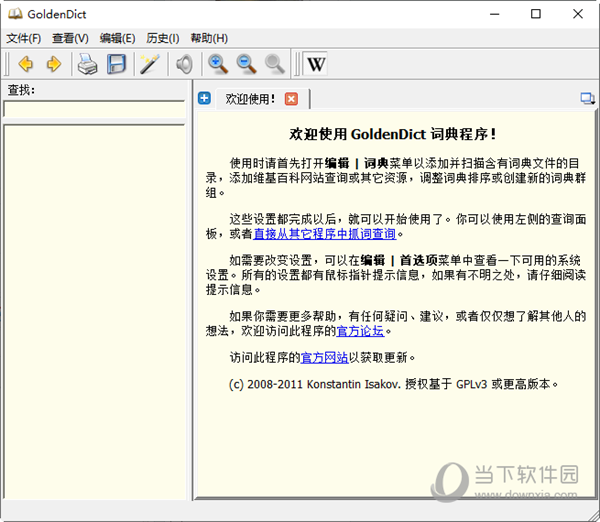
Task: Open the 文件(F) menu
Action: pyautogui.click(x=24, y=38)
